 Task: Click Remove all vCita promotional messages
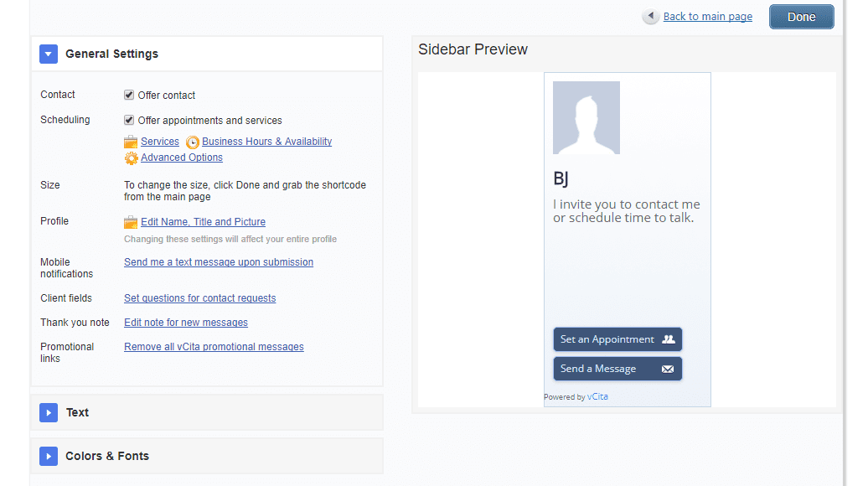click(214, 347)
